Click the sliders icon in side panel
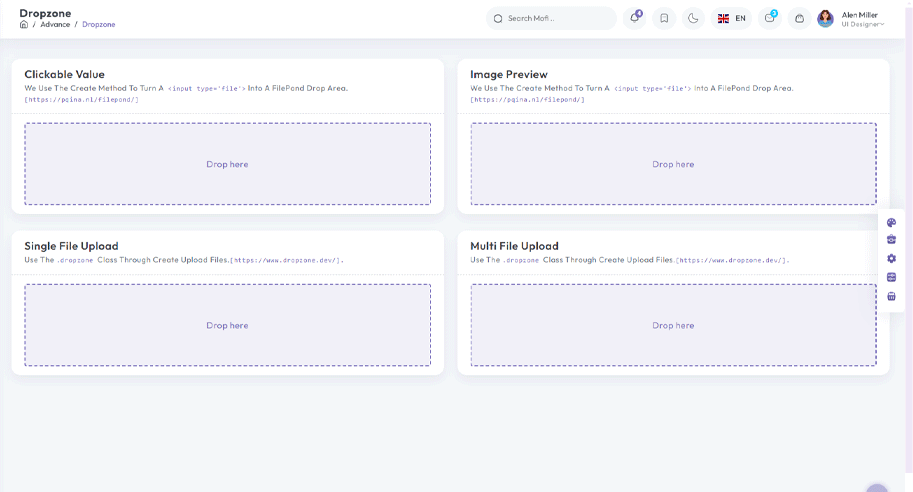 coord(891,277)
